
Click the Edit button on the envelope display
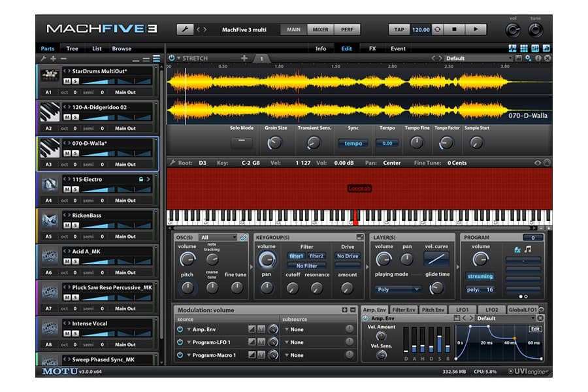pyautogui.click(x=536, y=329)
